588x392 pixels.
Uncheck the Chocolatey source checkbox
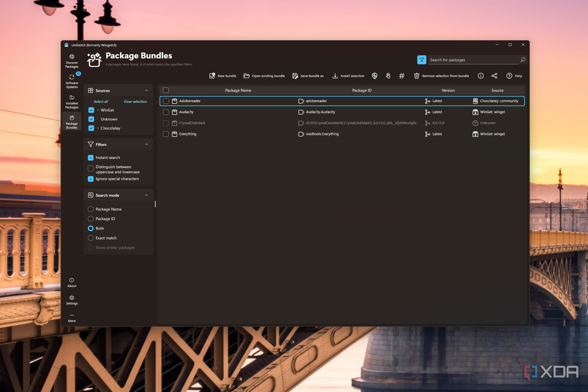(x=91, y=128)
